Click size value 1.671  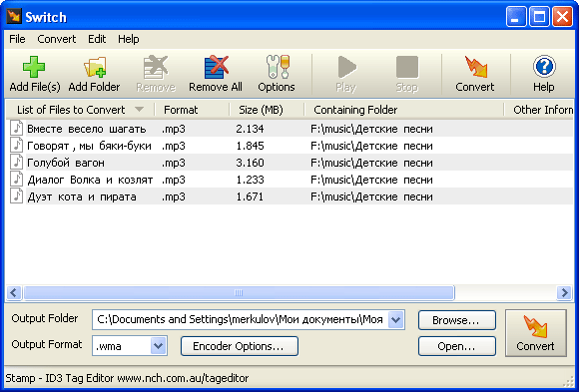click(x=250, y=196)
